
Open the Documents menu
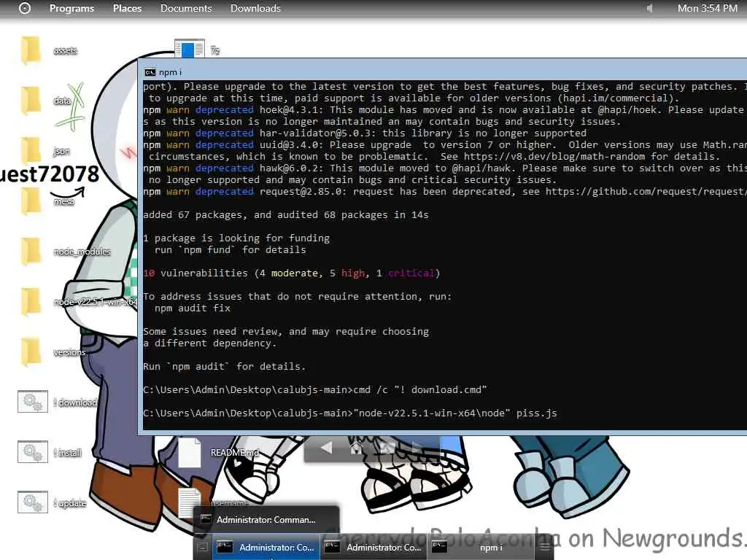pyautogui.click(x=186, y=8)
